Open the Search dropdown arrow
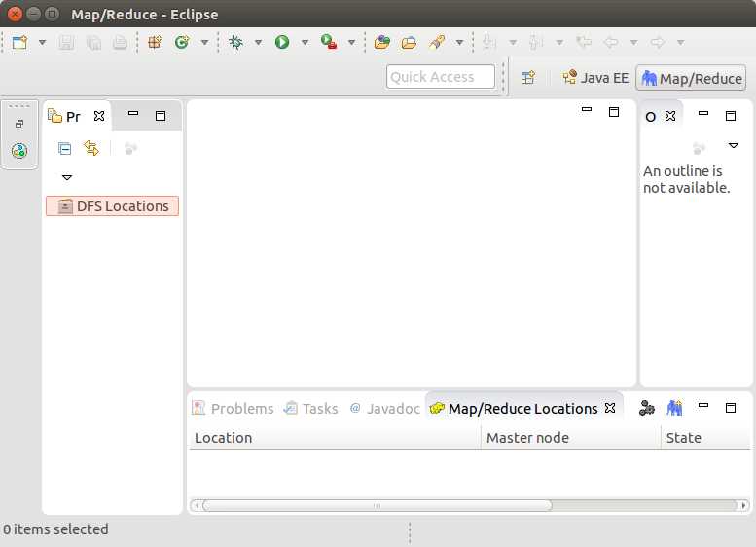This screenshot has width=756, height=547. 460,43
